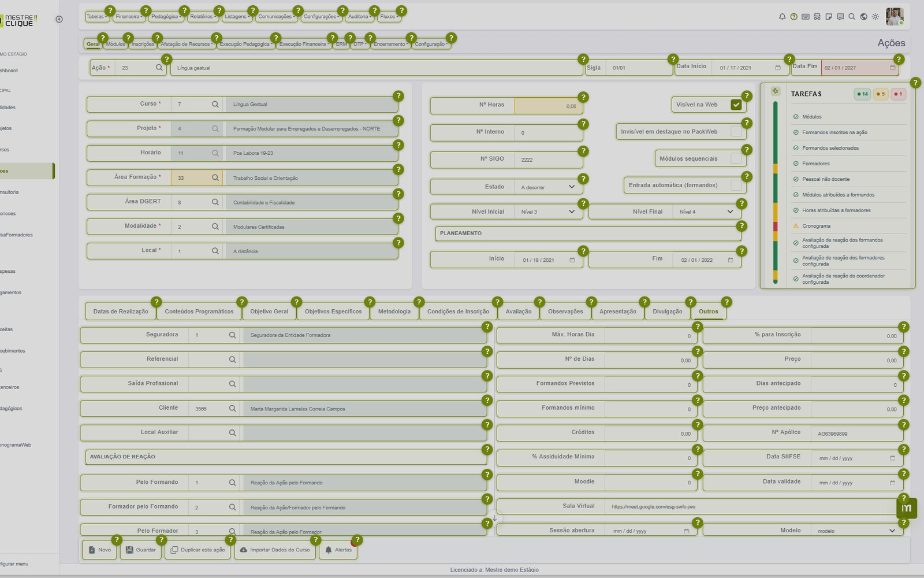Screen dimensions: 924x578
Task: Open the user avatar profile picture
Action: [895, 17]
